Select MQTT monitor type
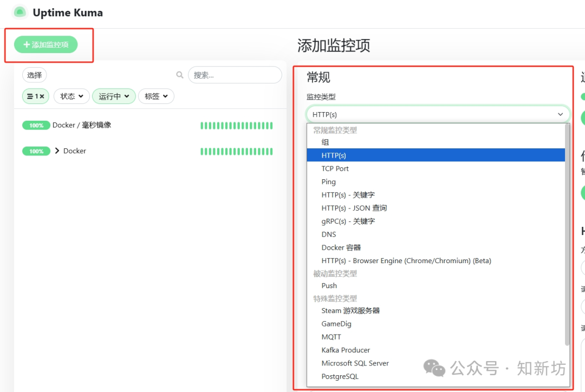This screenshot has width=585, height=392. point(435,337)
